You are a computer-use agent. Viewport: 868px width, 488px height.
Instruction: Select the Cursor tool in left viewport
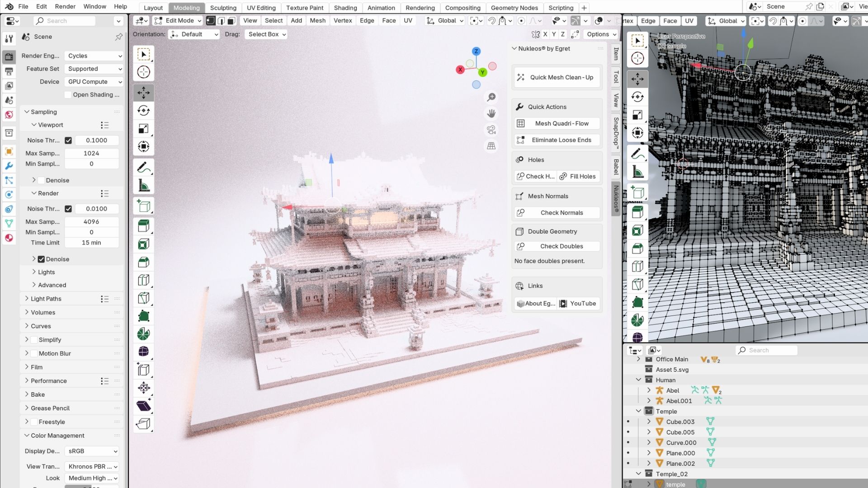(143, 72)
